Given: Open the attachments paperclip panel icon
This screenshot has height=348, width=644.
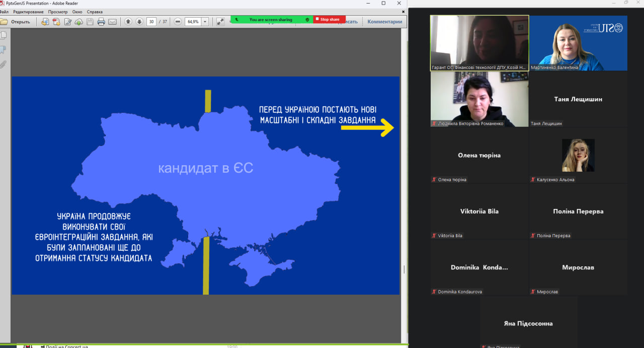Looking at the screenshot, I should [3, 64].
